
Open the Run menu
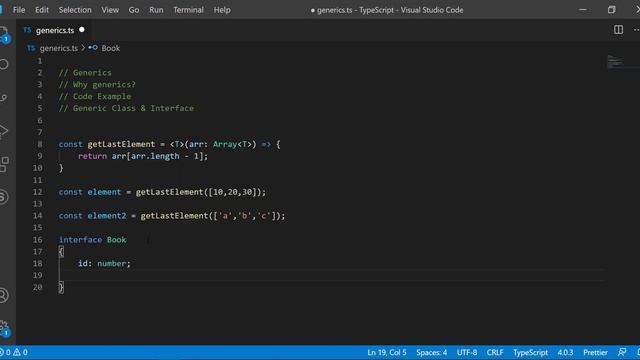coord(156,10)
